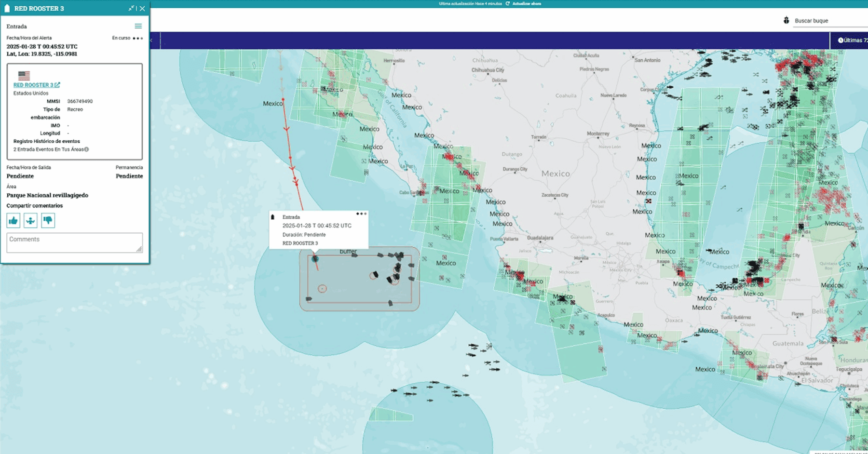
Task: Click the Parque Nacional revillagigedo area name
Action: [x=47, y=195]
